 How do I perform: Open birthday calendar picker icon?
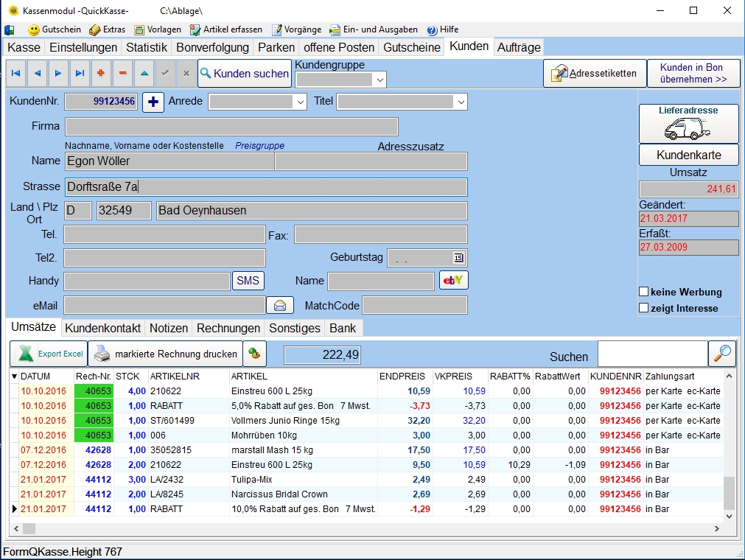(x=458, y=258)
